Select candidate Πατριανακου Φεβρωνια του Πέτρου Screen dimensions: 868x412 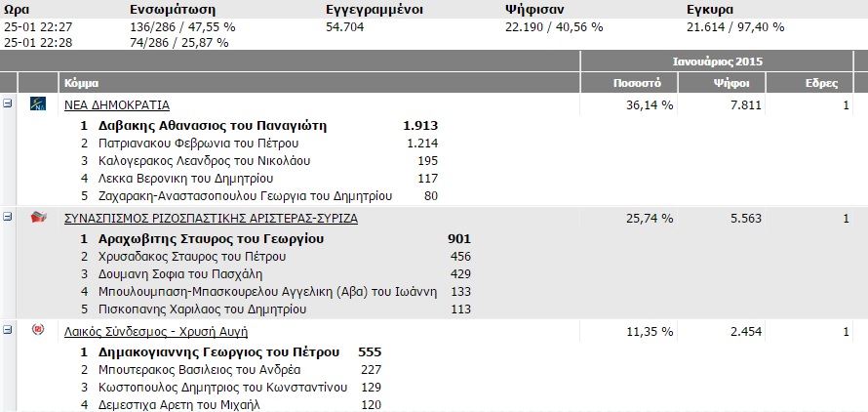(x=197, y=143)
